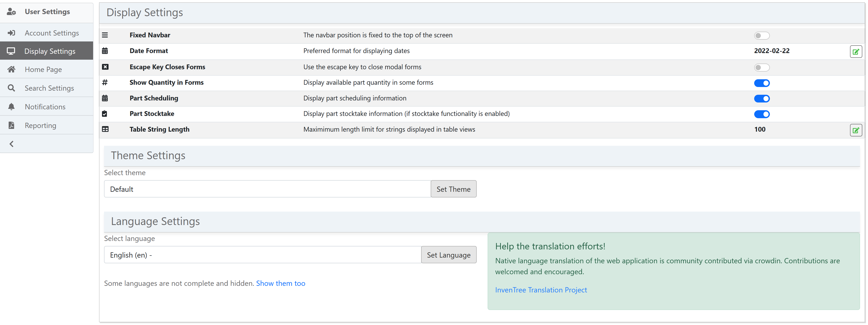Open the Notifications settings section
868x325 pixels.
coord(45,107)
